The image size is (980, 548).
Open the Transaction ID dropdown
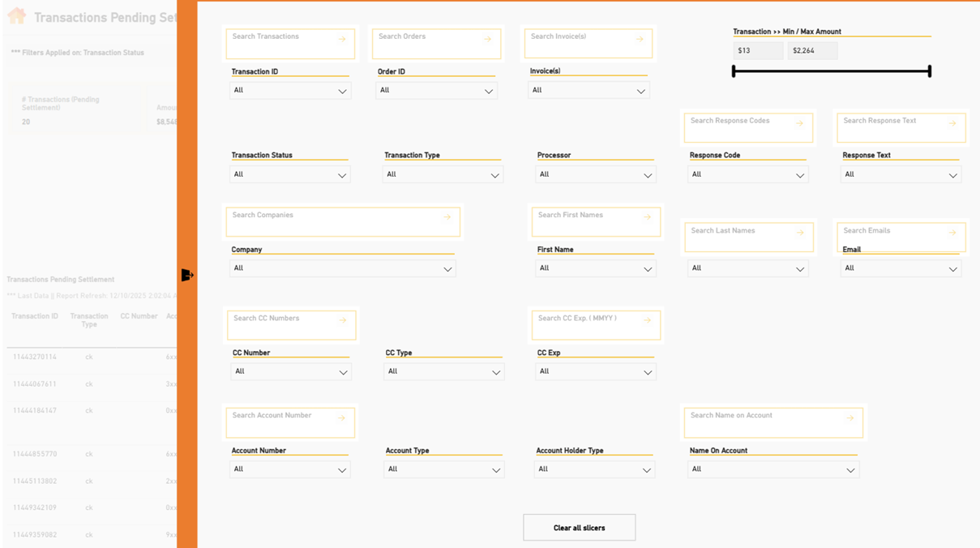pyautogui.click(x=290, y=91)
